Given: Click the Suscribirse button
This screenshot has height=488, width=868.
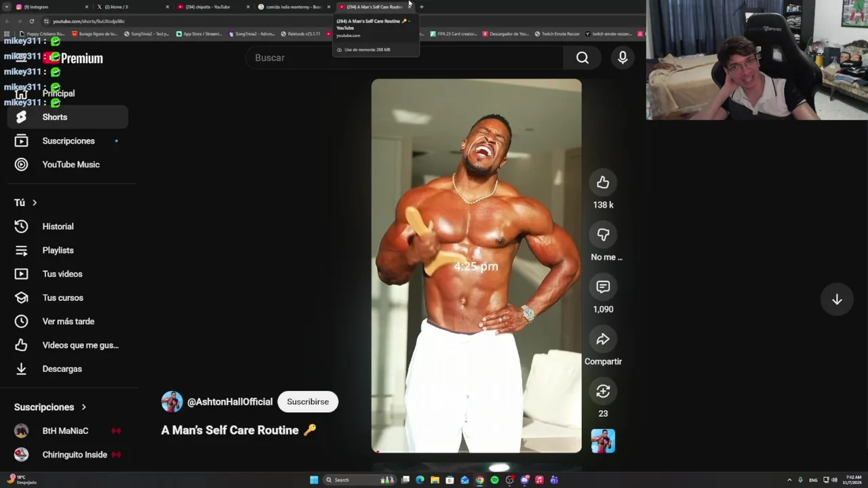Looking at the screenshot, I should pos(308,402).
